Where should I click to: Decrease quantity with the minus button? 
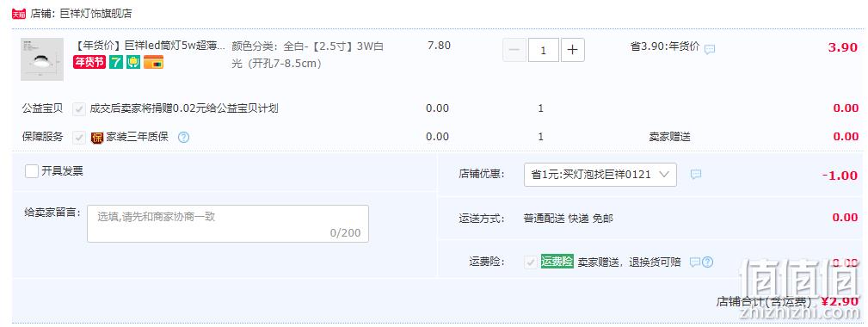pos(514,50)
